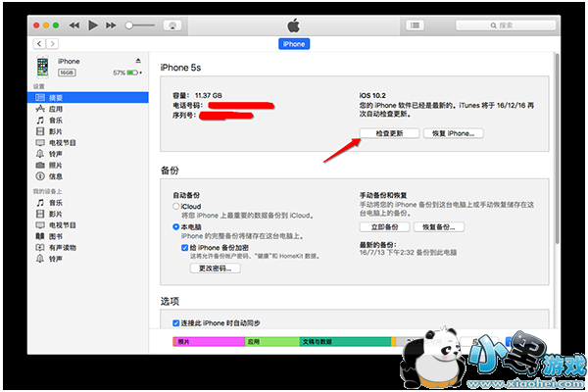Click the play button in iTunes toolbar
This screenshot has width=588, height=392.
click(93, 25)
